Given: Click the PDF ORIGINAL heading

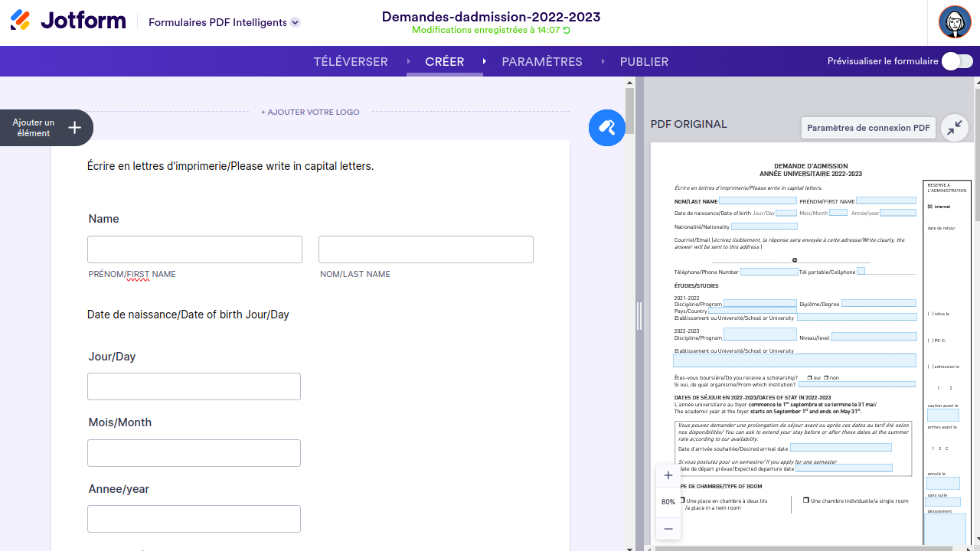Looking at the screenshot, I should [x=689, y=124].
